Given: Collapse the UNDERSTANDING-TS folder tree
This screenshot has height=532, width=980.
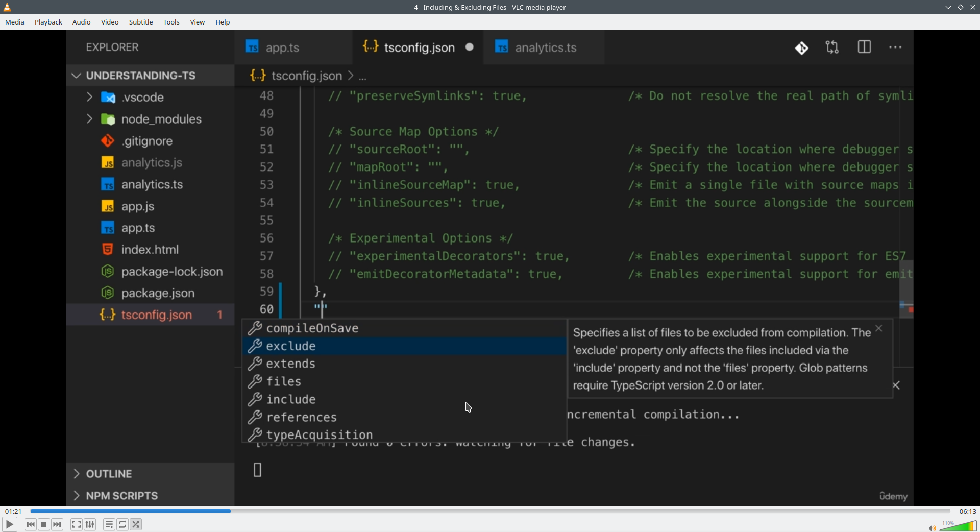Looking at the screenshot, I should coord(77,76).
